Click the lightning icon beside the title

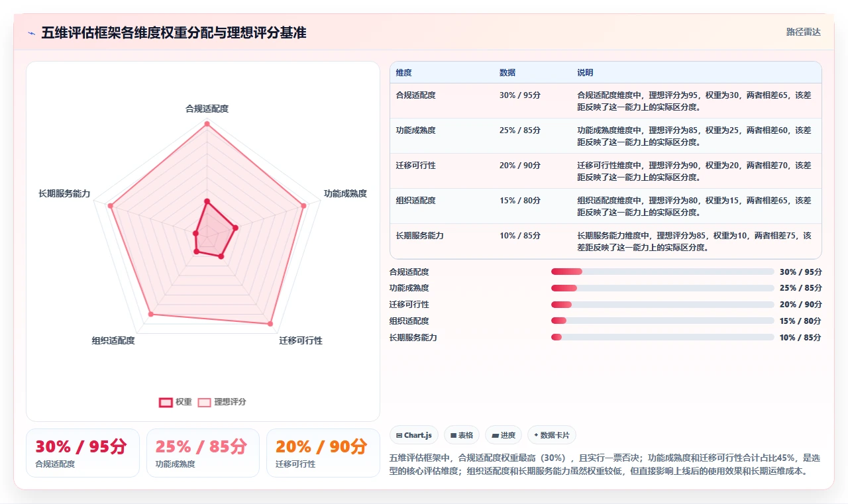(31, 33)
